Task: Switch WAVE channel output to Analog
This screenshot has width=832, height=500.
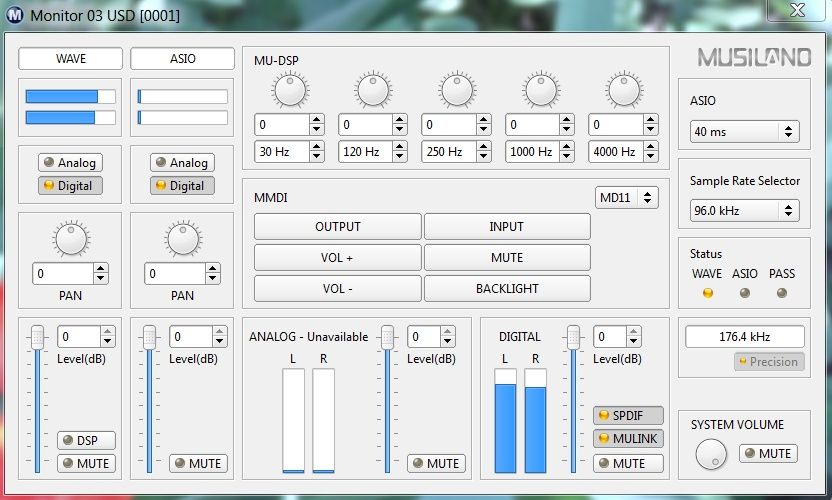Action: (71, 162)
